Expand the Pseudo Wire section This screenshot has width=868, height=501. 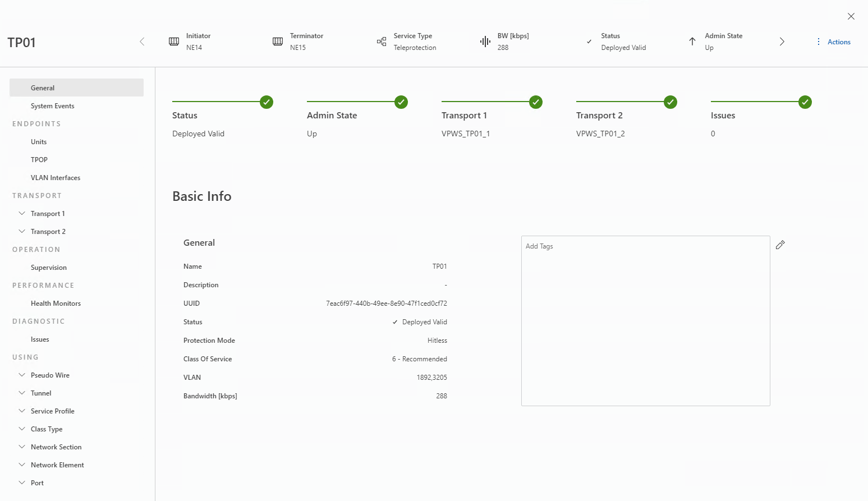pyautogui.click(x=22, y=375)
